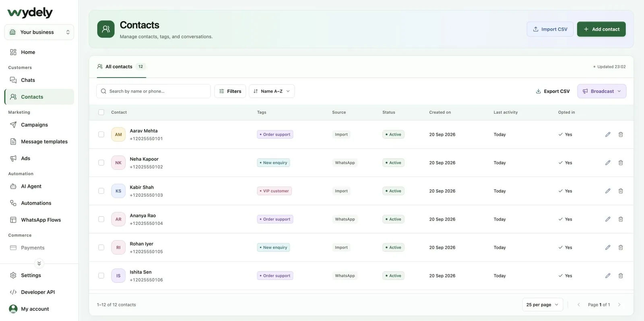Image resolution: width=644 pixels, height=321 pixels.
Task: Open the Name A–Z sort dropdown
Action: (272, 91)
